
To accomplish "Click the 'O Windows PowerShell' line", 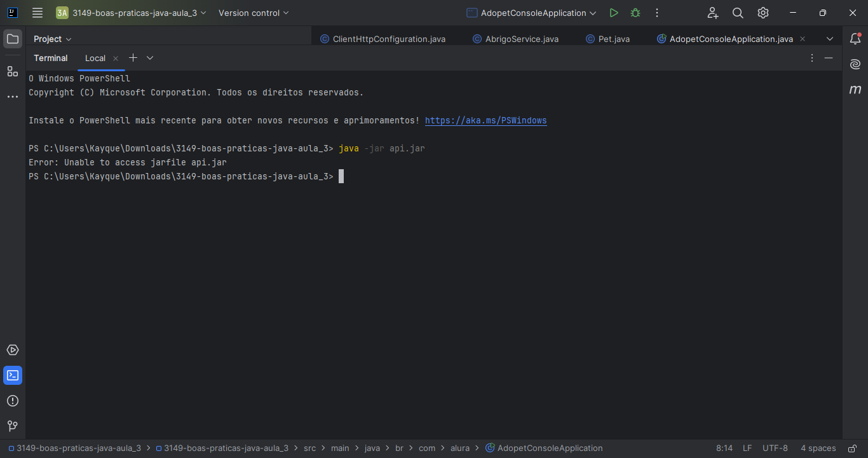I will (x=79, y=78).
